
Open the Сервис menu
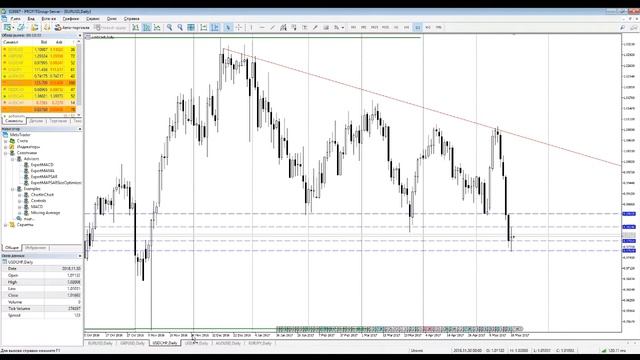tap(93, 19)
